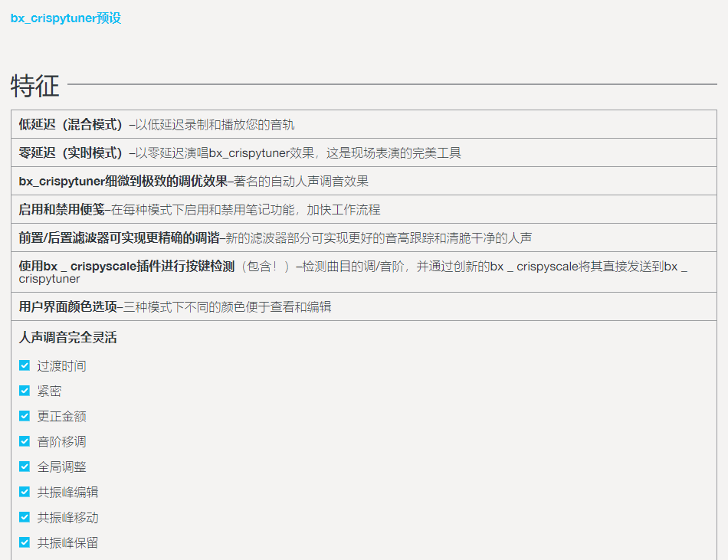Select the bold 低延迟（混合模式） label
728x560 pixels.
pyautogui.click(x=71, y=125)
